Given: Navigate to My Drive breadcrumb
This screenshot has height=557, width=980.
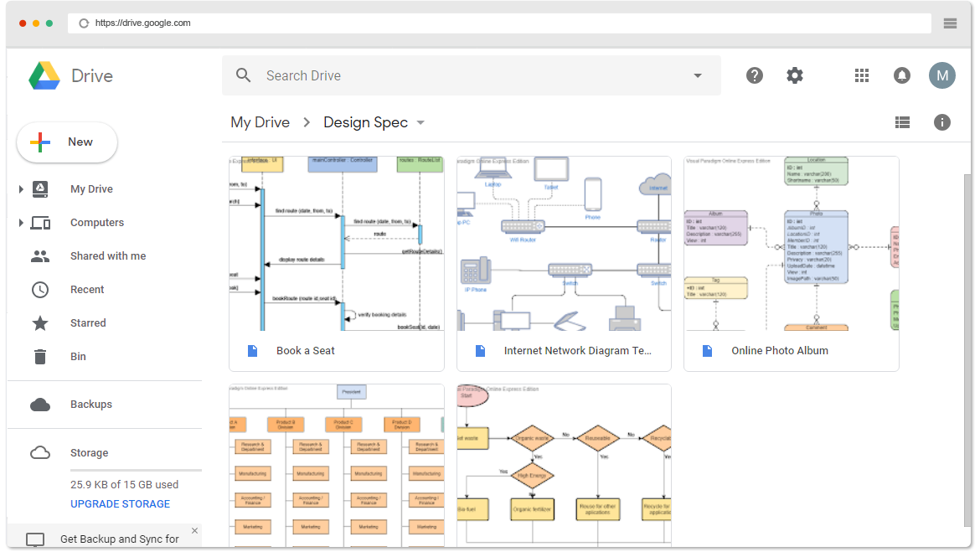Looking at the screenshot, I should click(x=260, y=122).
